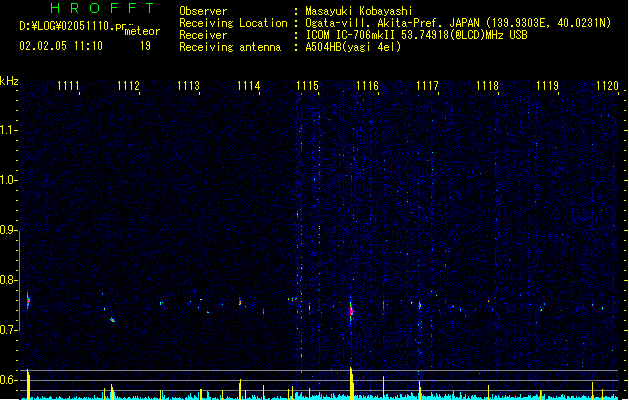Click the cyan-green echo below 1112 near 0.72

113,320
